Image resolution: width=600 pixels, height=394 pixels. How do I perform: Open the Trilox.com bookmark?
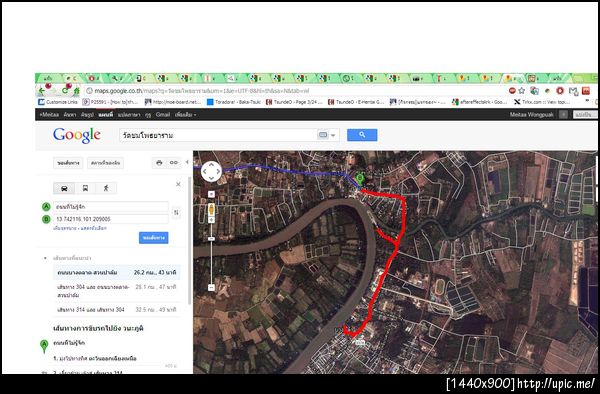pyautogui.click(x=542, y=102)
